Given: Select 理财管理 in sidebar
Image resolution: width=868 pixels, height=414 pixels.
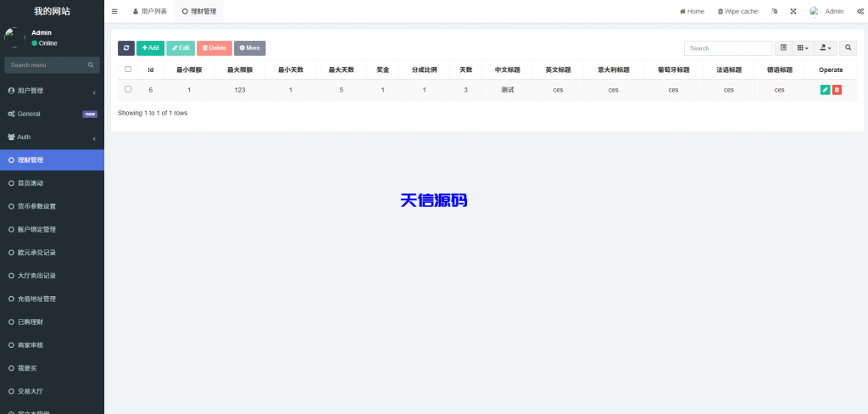Looking at the screenshot, I should click(52, 160).
